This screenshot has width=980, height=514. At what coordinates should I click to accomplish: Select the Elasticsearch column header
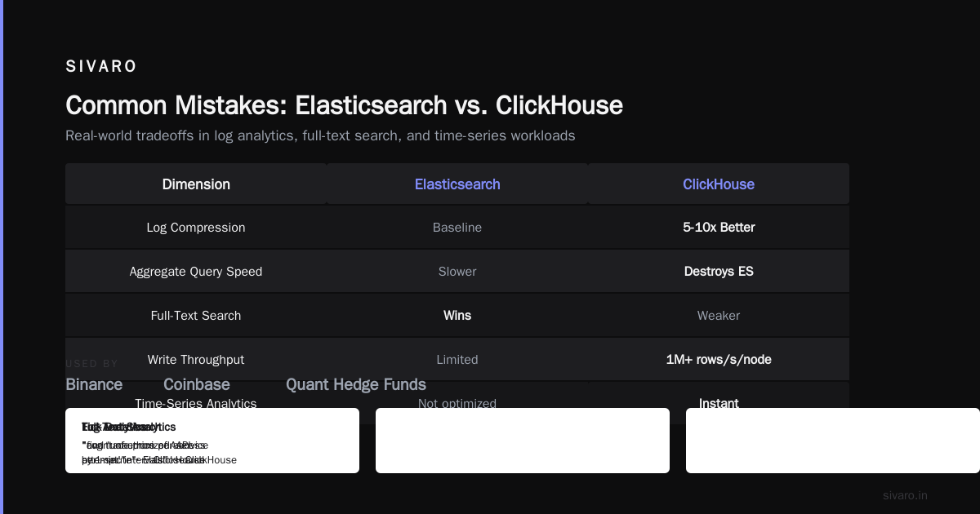[x=457, y=184]
